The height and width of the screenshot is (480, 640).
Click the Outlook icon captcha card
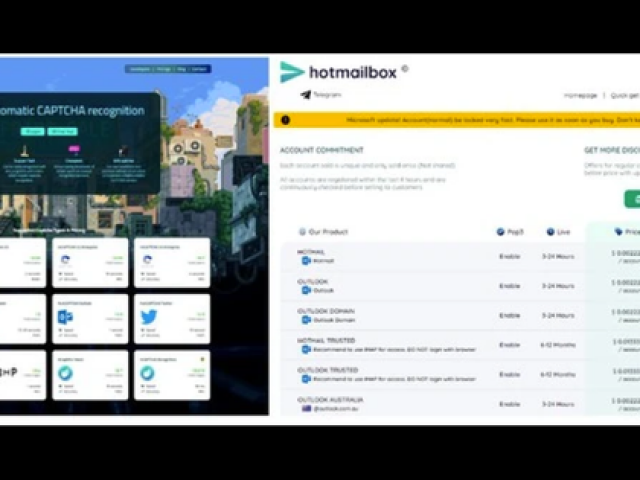coord(65,317)
